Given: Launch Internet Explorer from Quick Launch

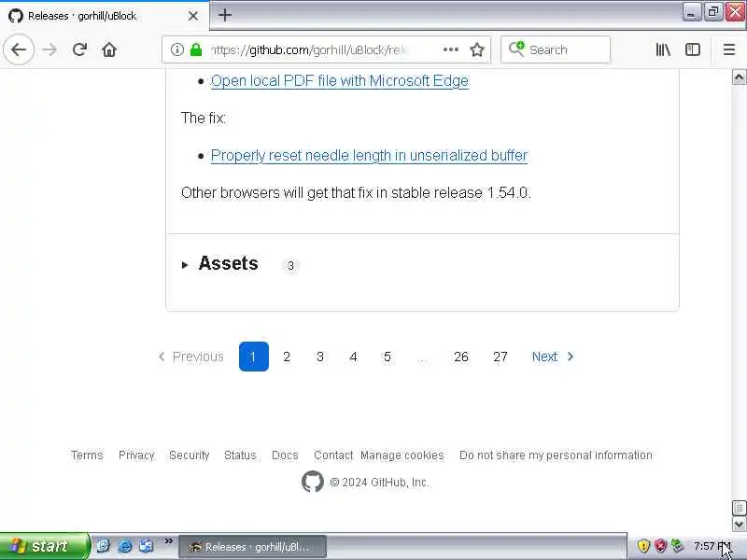Looking at the screenshot, I should (x=125, y=546).
